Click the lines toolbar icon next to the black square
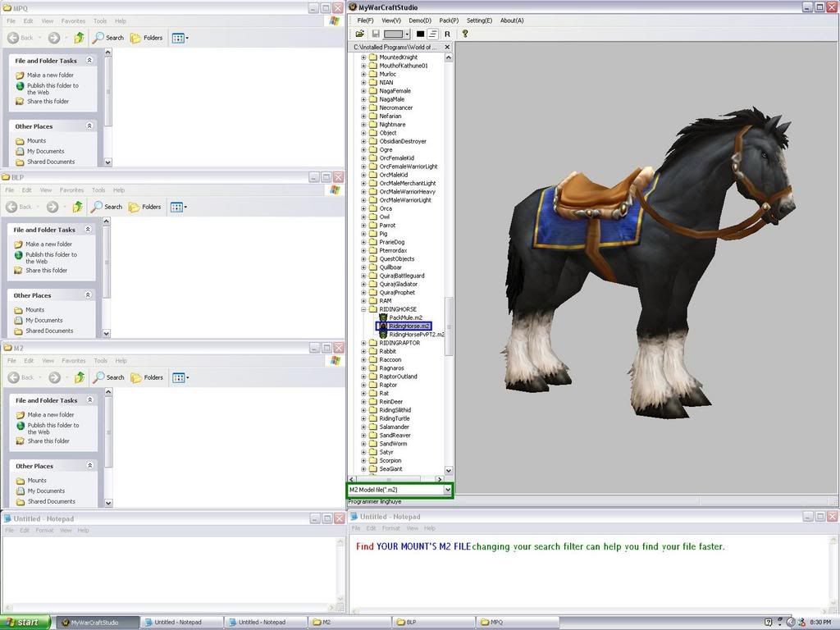The height and width of the screenshot is (630, 840). (x=433, y=34)
